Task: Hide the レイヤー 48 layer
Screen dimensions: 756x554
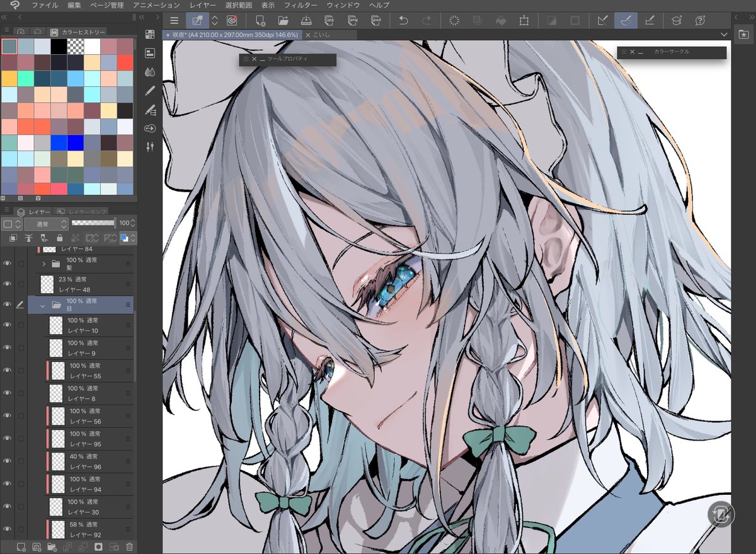Action: 8,284
